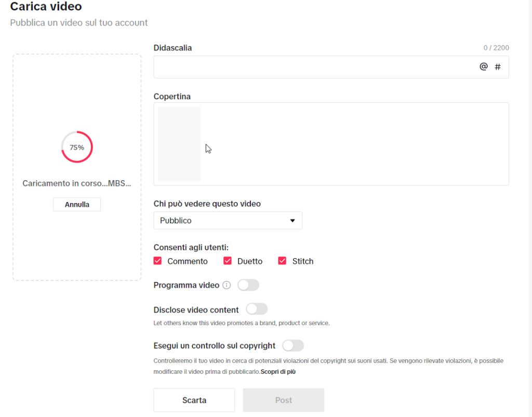The width and height of the screenshot is (532, 417).
Task: Add a hashtag with the # icon
Action: click(x=497, y=67)
